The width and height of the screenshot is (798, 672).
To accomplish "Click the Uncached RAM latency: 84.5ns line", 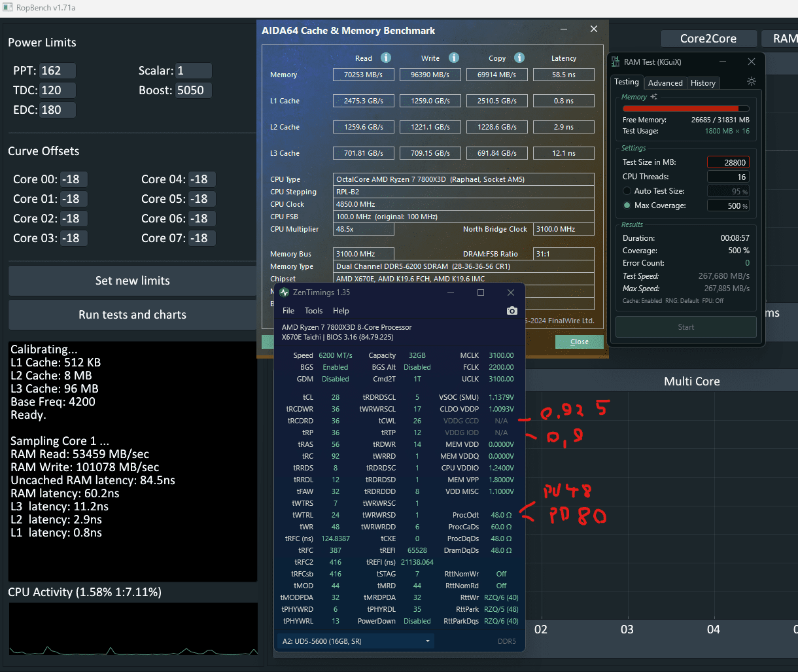I will click(92, 480).
